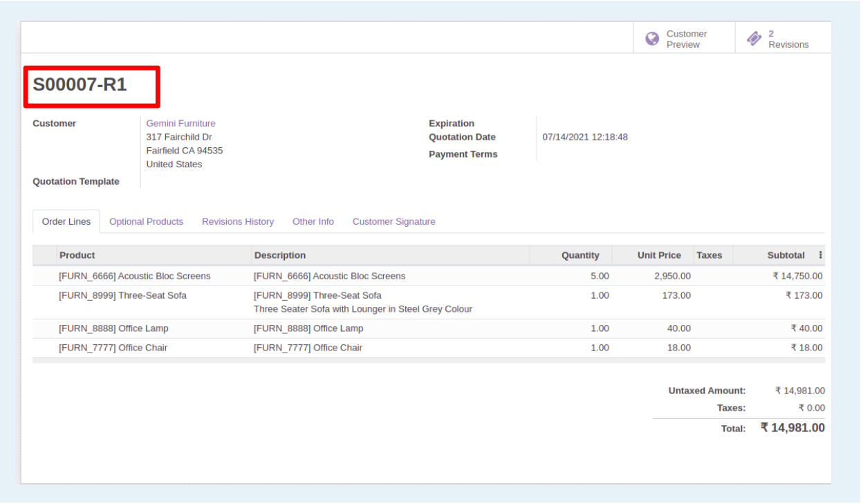Screen dimensions: 863x504
Task: Click the Taxes total ₹ 0.00
Action: click(812, 408)
